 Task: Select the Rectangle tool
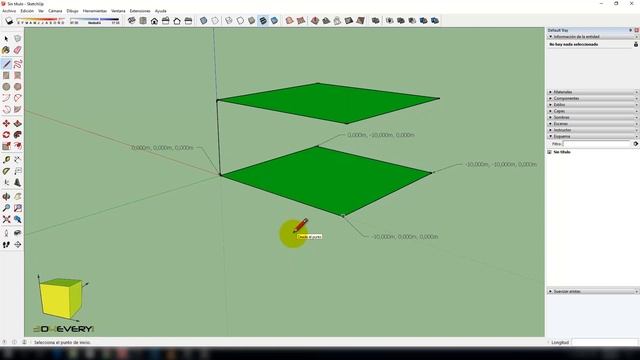point(6,76)
